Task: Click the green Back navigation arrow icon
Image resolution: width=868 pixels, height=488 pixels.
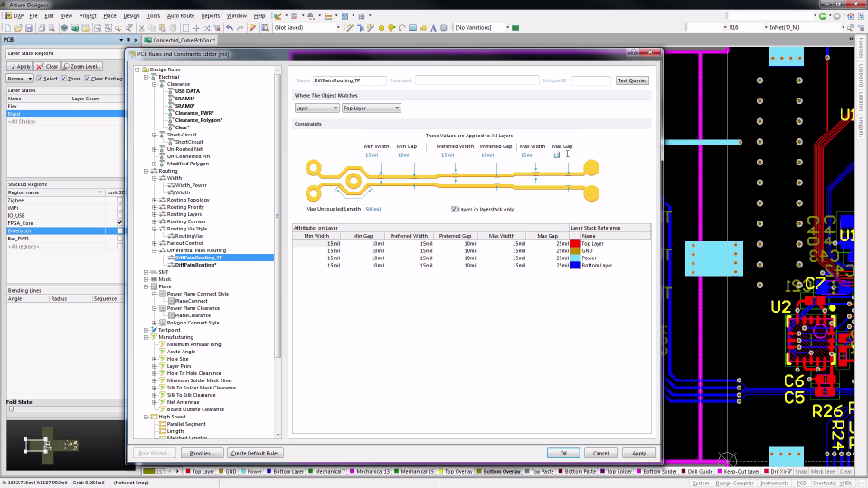Action: point(823,16)
